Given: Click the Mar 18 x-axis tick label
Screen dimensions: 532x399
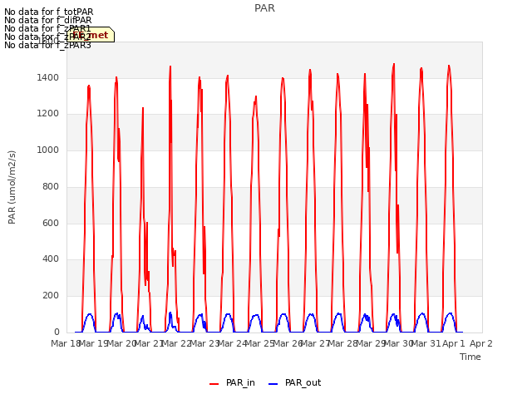Looking at the screenshot, I should pyautogui.click(x=66, y=343).
